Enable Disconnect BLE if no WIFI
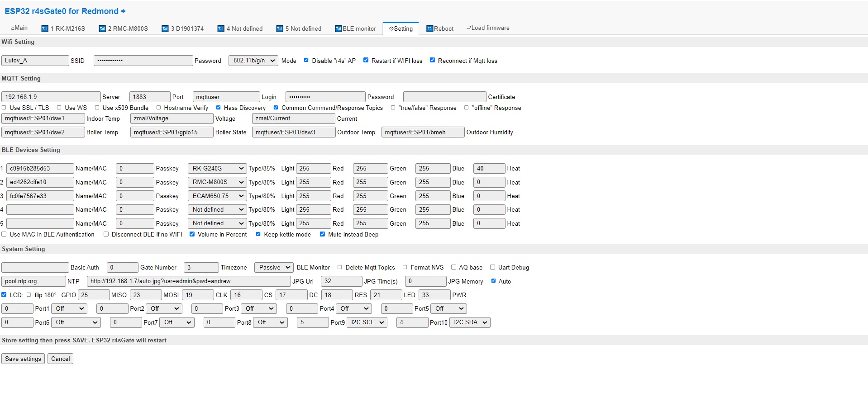This screenshot has height=393, width=868. 106,234
